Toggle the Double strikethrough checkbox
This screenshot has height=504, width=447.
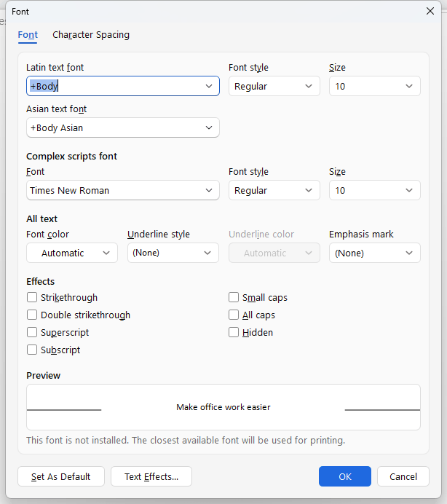pyautogui.click(x=32, y=315)
